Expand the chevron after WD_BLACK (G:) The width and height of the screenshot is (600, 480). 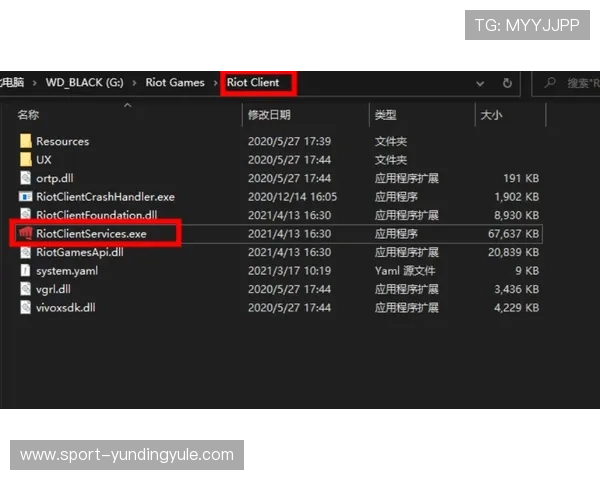coord(135,83)
